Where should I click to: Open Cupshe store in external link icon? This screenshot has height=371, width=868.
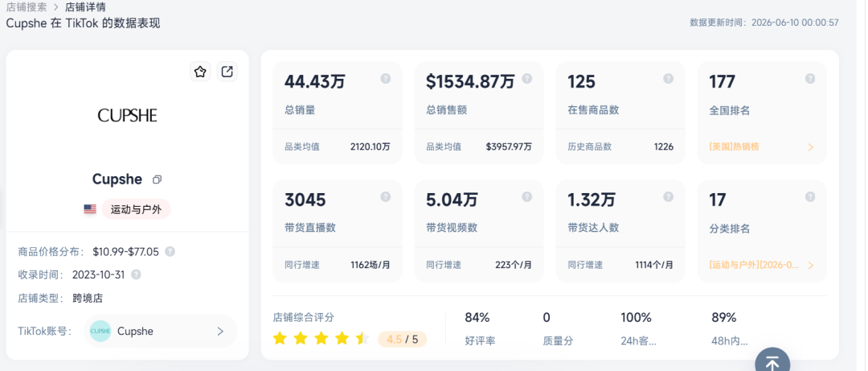(x=227, y=72)
